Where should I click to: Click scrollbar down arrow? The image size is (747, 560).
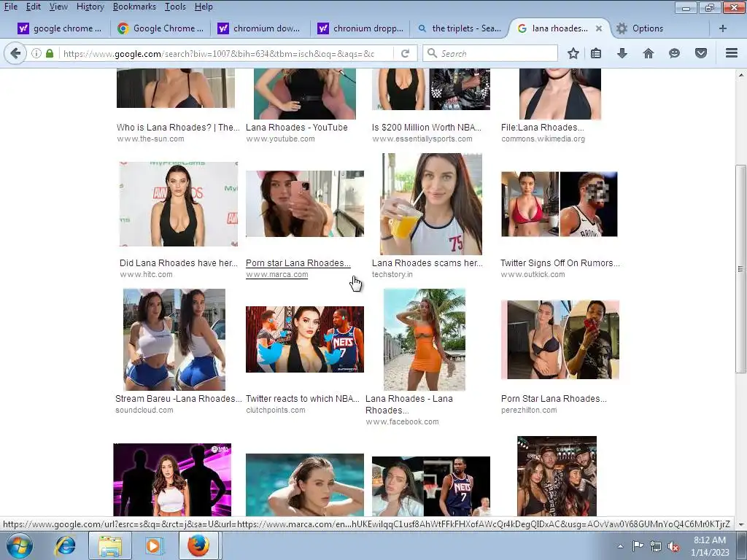pyautogui.click(x=741, y=525)
